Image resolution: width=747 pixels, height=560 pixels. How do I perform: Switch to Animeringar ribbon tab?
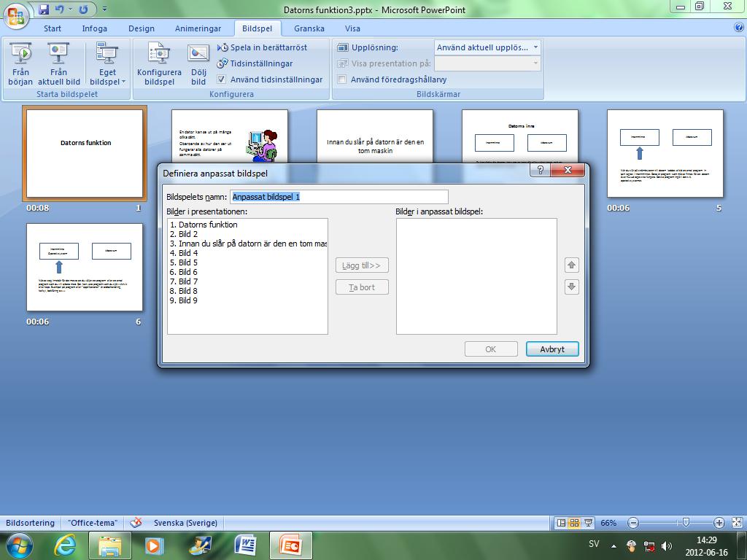(x=198, y=28)
